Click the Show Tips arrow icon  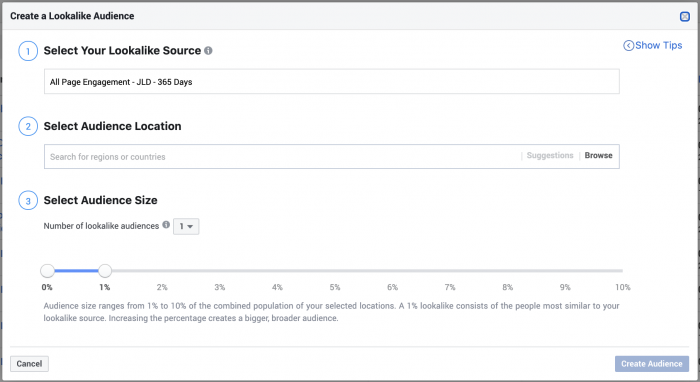(x=629, y=46)
